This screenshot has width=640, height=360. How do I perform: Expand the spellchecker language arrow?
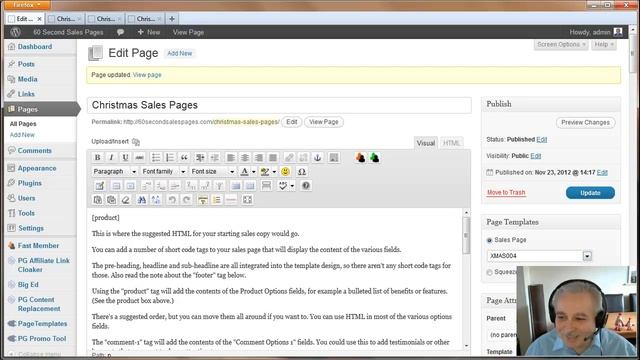click(292, 186)
